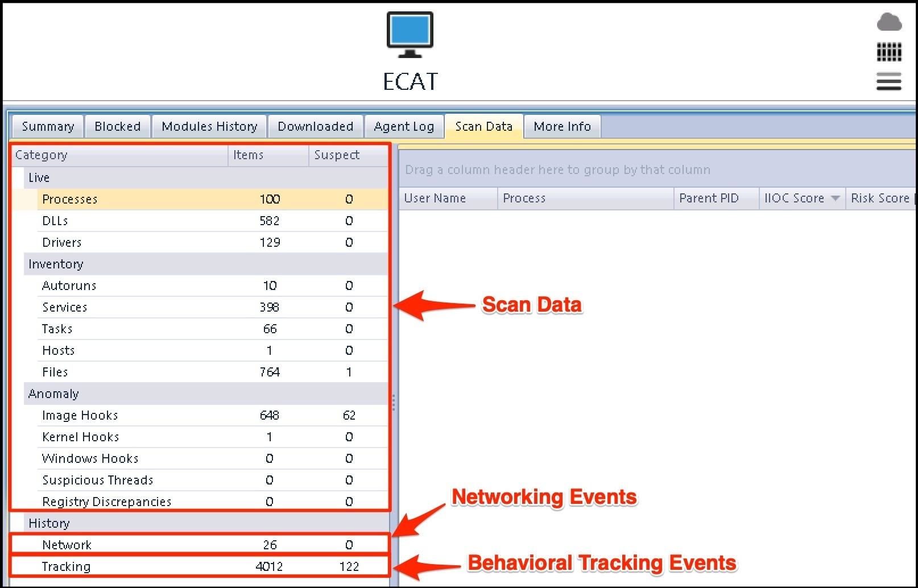Click the vertical splitter handle between panels
This screenshot has width=918, height=588.
pyautogui.click(x=393, y=403)
